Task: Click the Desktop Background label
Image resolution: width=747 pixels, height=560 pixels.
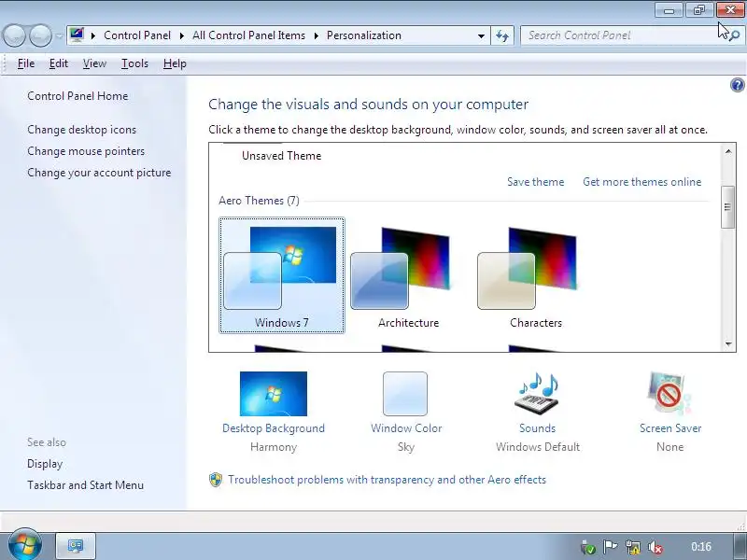Action: coord(274,428)
